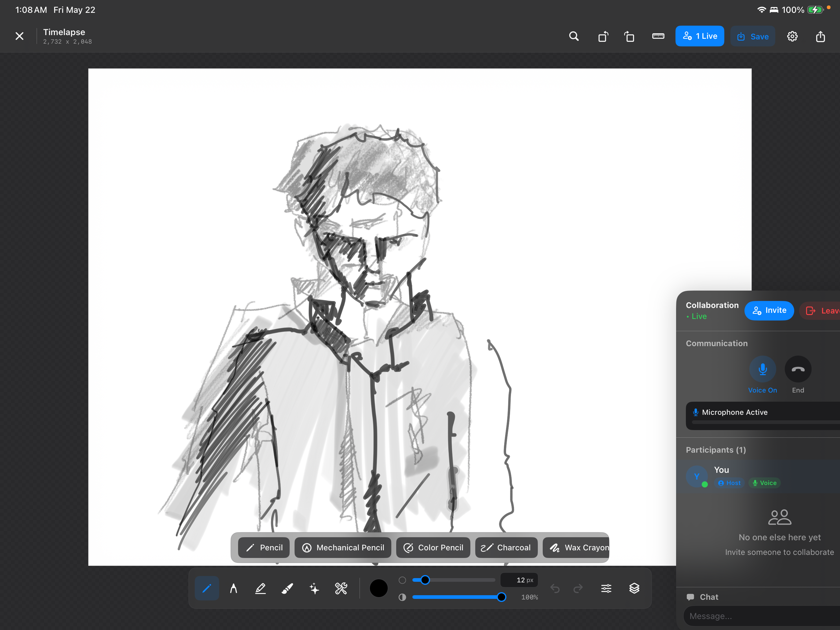Click the Invite button

(x=769, y=311)
